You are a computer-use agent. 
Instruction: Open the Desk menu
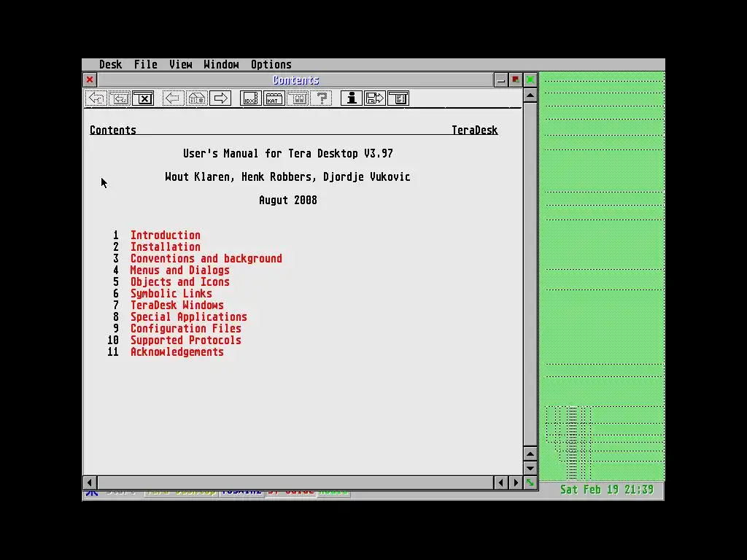[111, 64]
